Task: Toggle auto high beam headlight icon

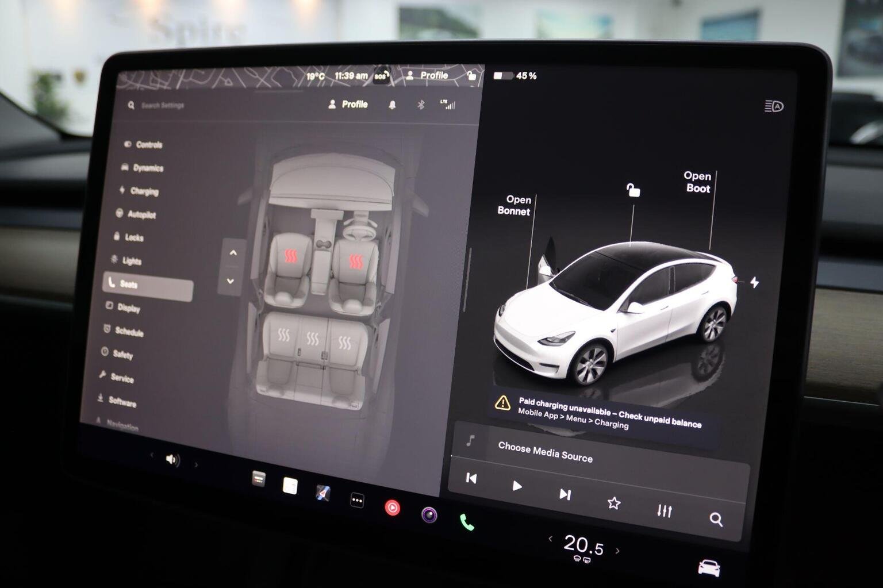Action: pos(774,106)
